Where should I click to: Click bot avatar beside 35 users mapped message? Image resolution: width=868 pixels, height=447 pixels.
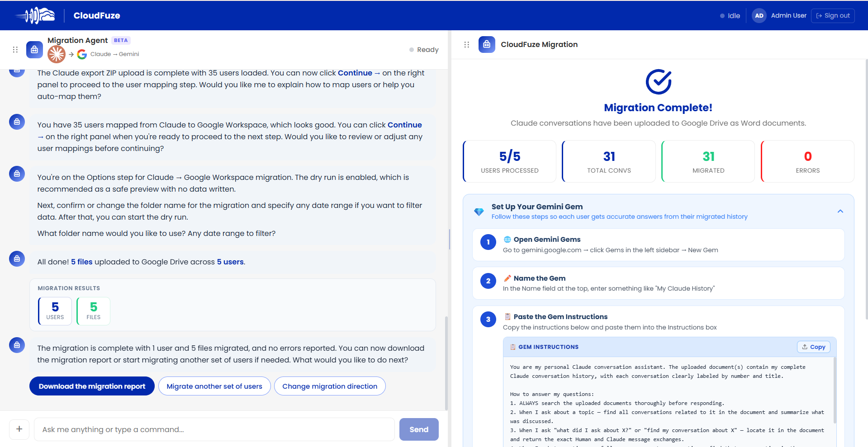coord(17,122)
